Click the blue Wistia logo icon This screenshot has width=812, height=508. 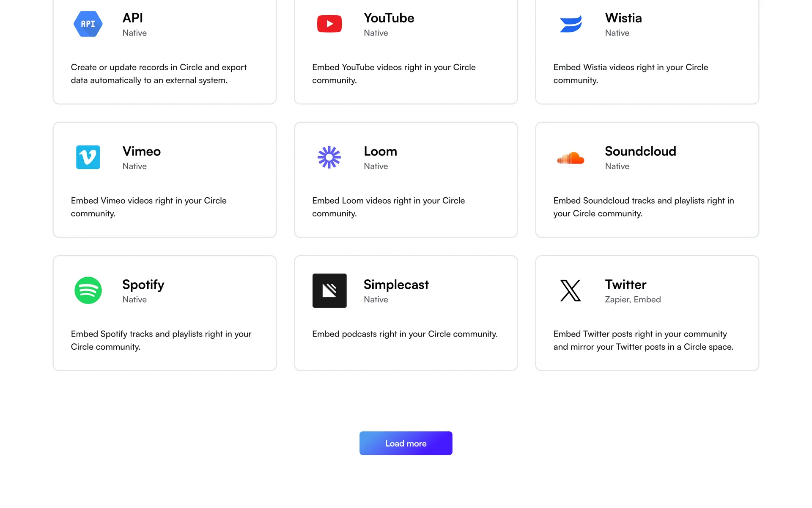(571, 24)
